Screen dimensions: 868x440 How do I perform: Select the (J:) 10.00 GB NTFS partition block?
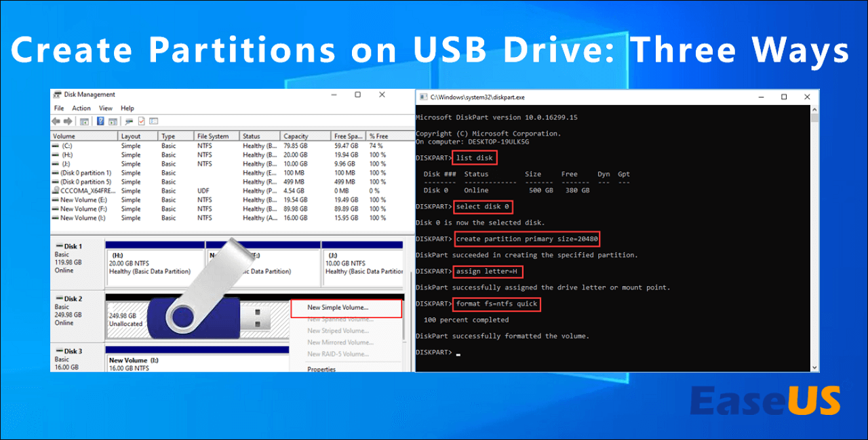click(363, 263)
